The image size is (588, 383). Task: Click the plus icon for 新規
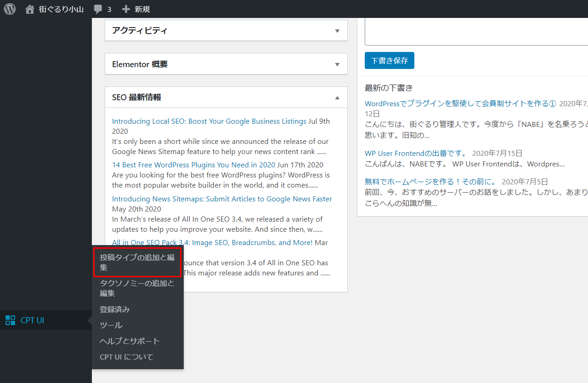point(126,9)
